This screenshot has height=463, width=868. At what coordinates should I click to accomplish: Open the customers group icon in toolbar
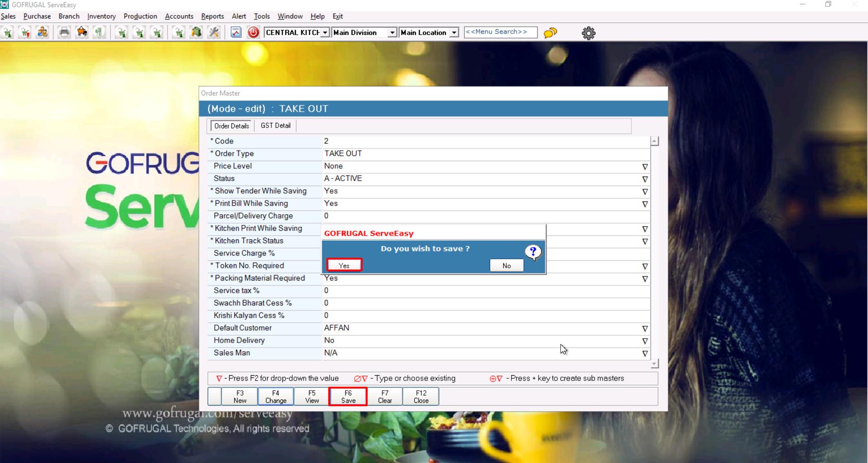42,33
